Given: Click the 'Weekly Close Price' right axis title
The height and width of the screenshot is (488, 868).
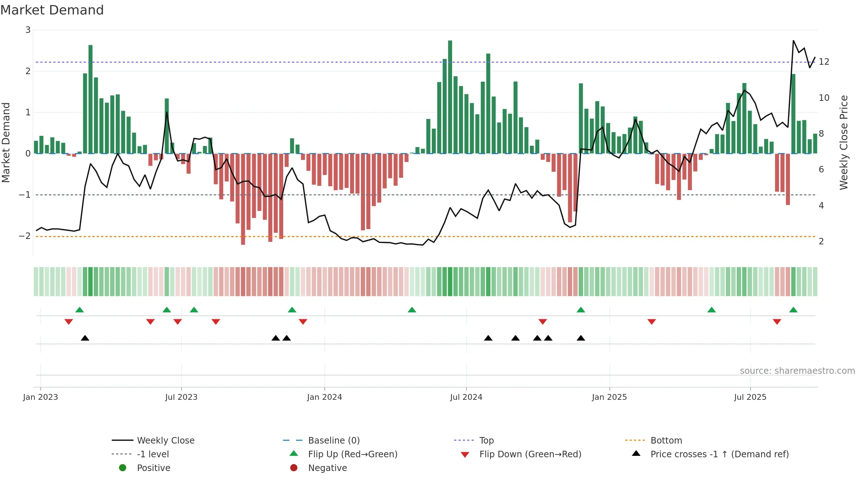Looking at the screenshot, I should pos(844,142).
